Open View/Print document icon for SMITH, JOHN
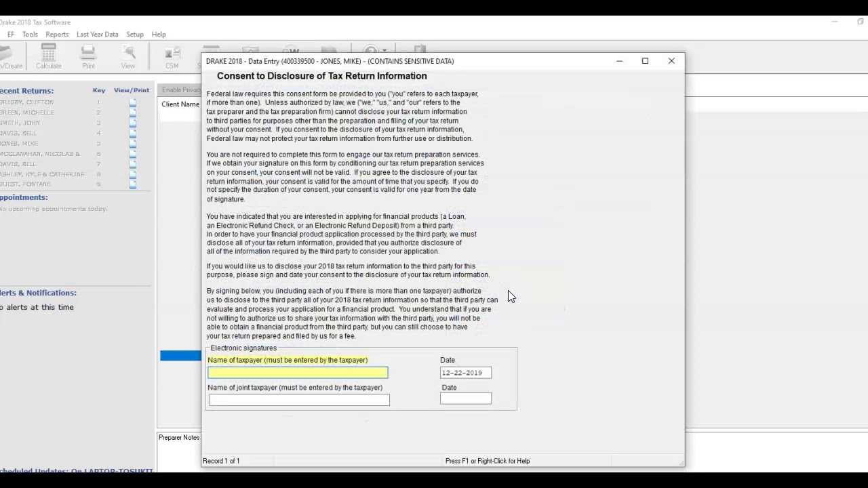This screenshot has width=868, height=488. [x=133, y=123]
